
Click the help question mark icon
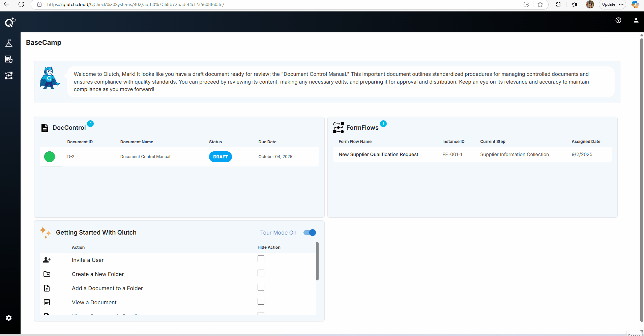pyautogui.click(x=618, y=20)
